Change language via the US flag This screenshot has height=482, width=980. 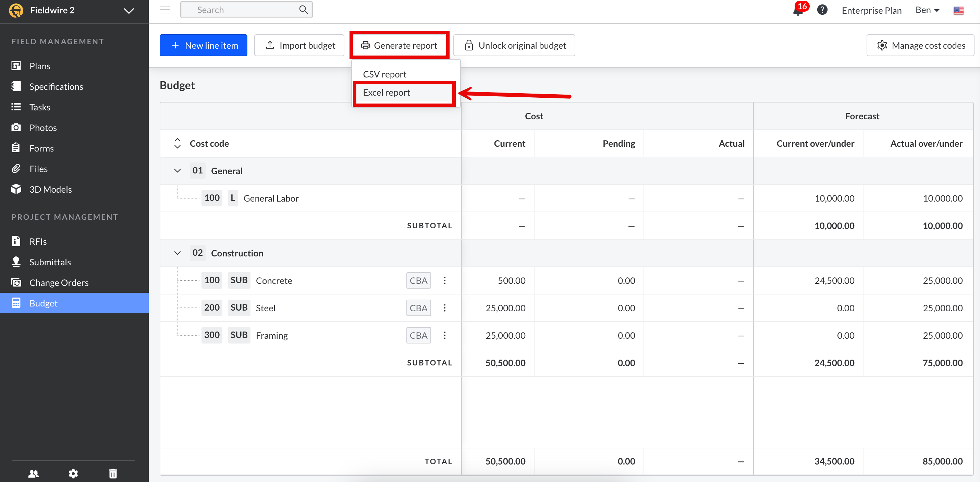coord(958,10)
